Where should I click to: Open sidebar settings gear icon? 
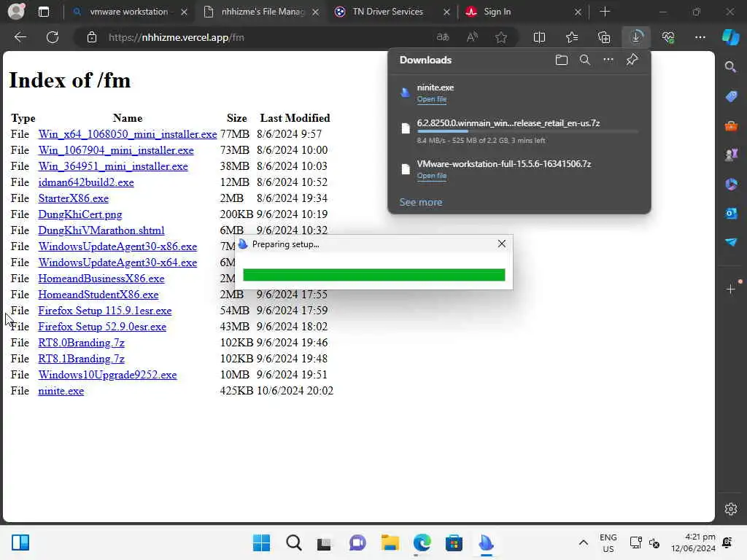point(731,508)
